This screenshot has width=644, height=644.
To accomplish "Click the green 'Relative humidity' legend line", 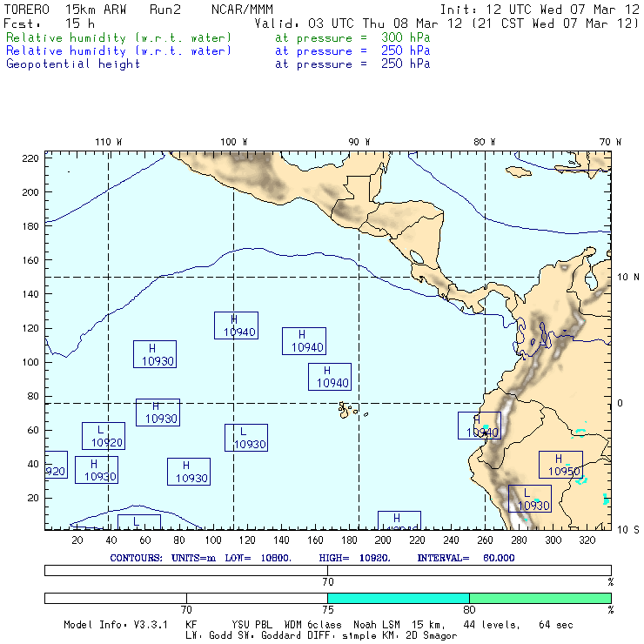I will [x=218, y=37].
